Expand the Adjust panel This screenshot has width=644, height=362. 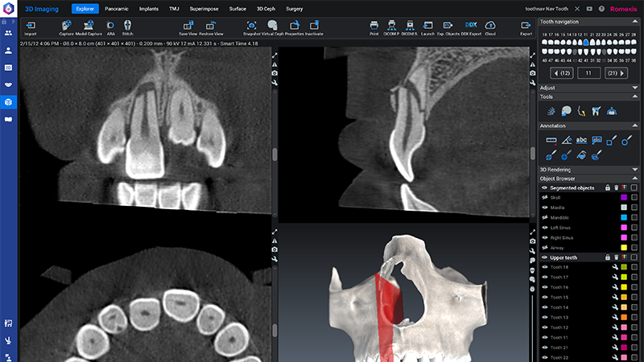click(x=635, y=88)
